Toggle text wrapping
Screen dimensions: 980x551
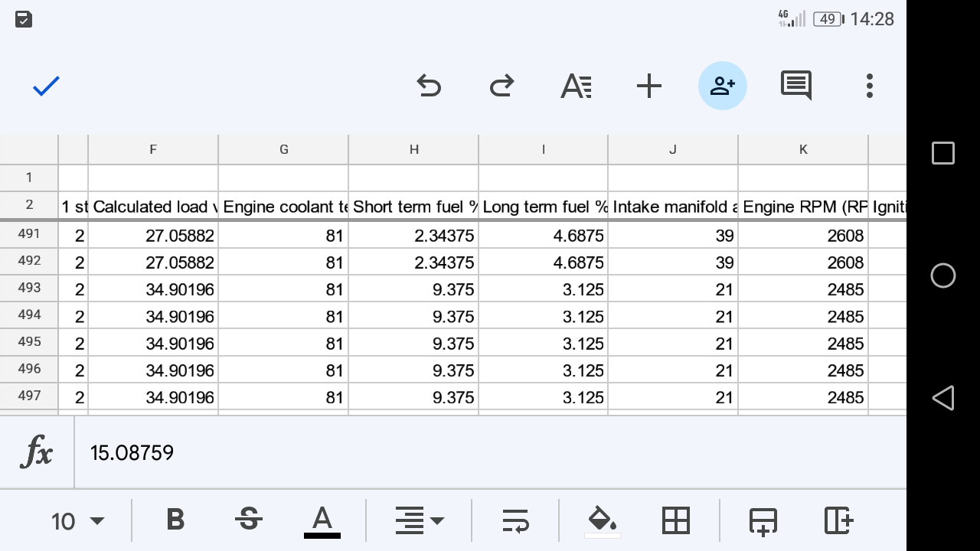point(515,520)
